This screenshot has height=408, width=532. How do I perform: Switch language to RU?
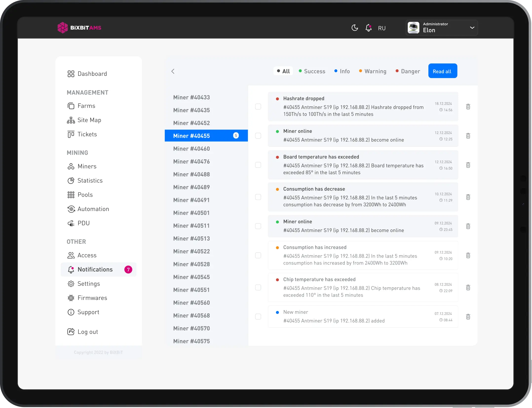coord(382,28)
